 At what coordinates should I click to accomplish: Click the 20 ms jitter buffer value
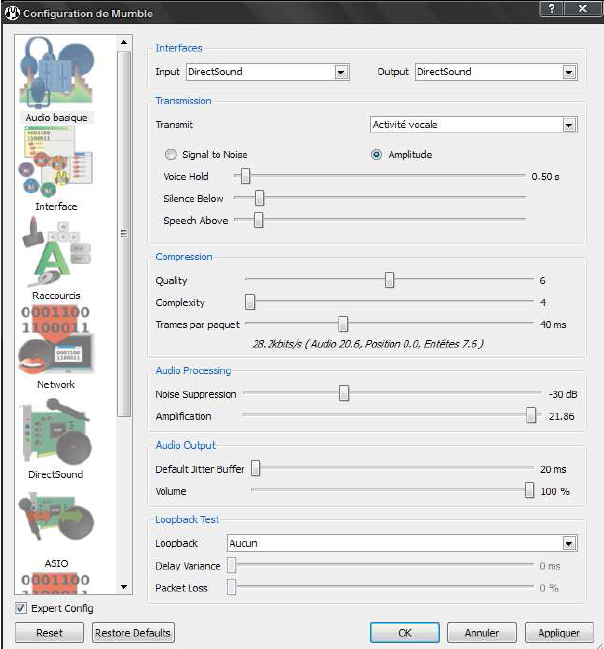(x=553, y=469)
